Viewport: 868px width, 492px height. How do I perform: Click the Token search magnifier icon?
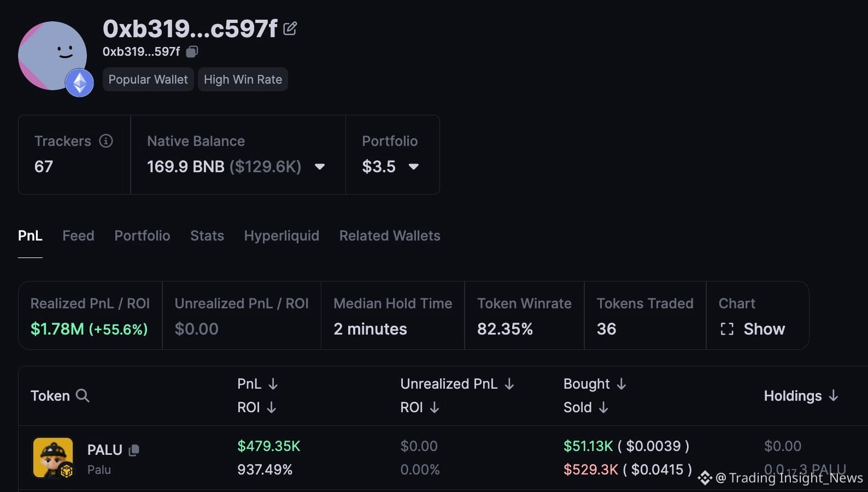tap(83, 395)
